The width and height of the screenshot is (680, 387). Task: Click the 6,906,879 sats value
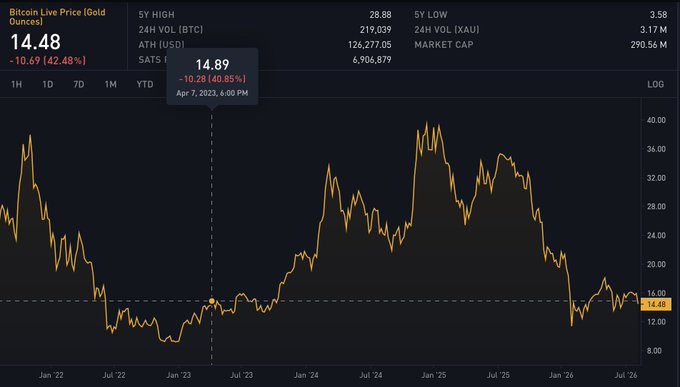372,60
